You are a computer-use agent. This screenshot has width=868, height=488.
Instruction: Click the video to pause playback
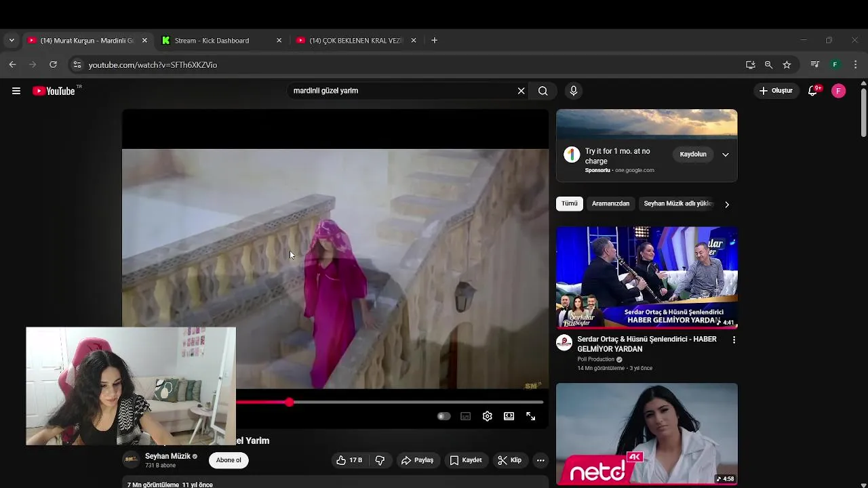pyautogui.click(x=336, y=268)
